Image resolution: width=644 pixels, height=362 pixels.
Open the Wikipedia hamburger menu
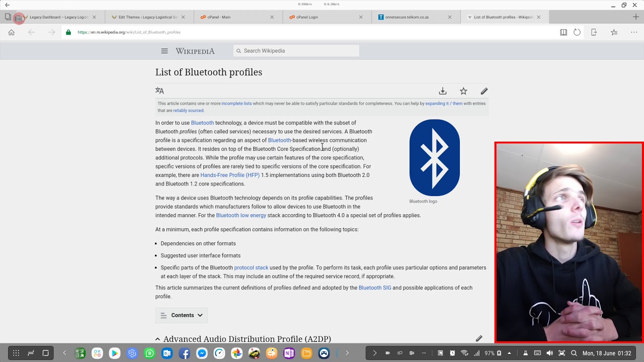pos(164,51)
